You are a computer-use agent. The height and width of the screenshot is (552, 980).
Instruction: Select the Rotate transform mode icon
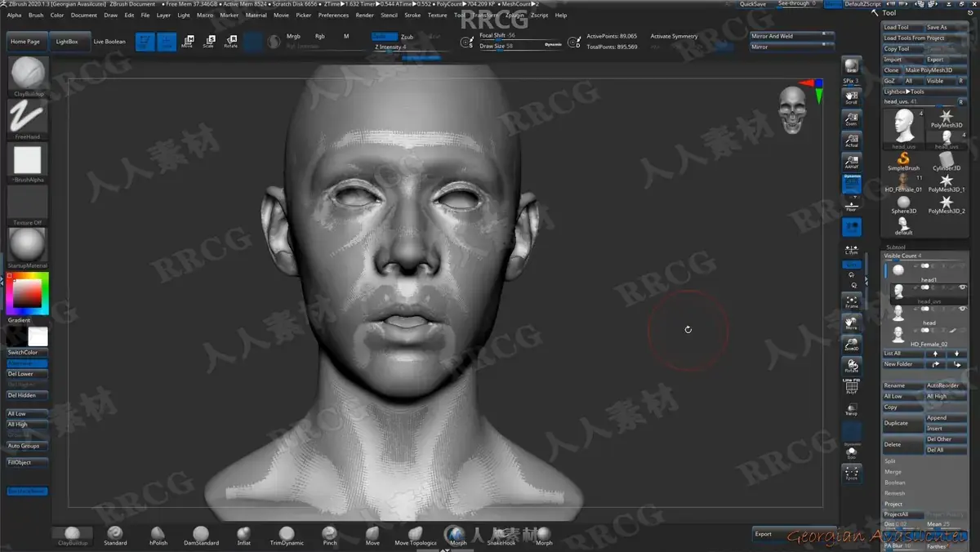click(230, 42)
